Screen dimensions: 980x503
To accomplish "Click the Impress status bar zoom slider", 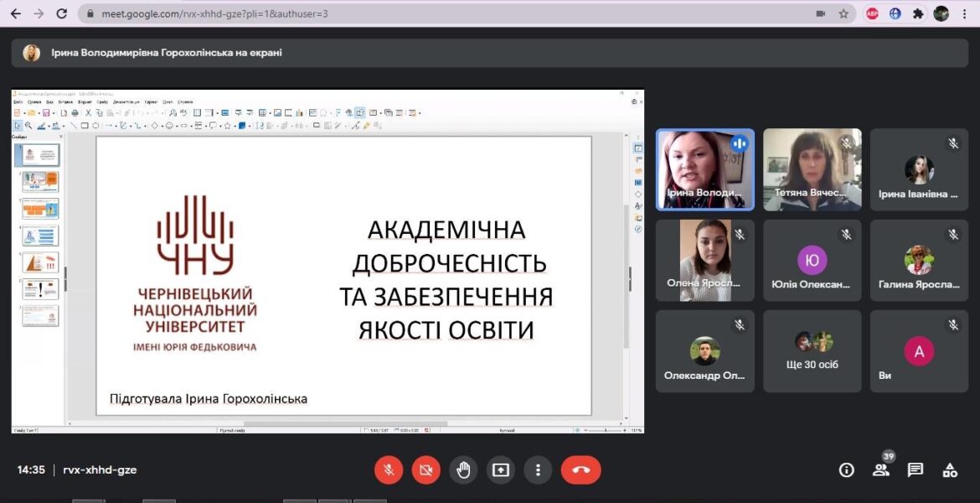I will 605,430.
